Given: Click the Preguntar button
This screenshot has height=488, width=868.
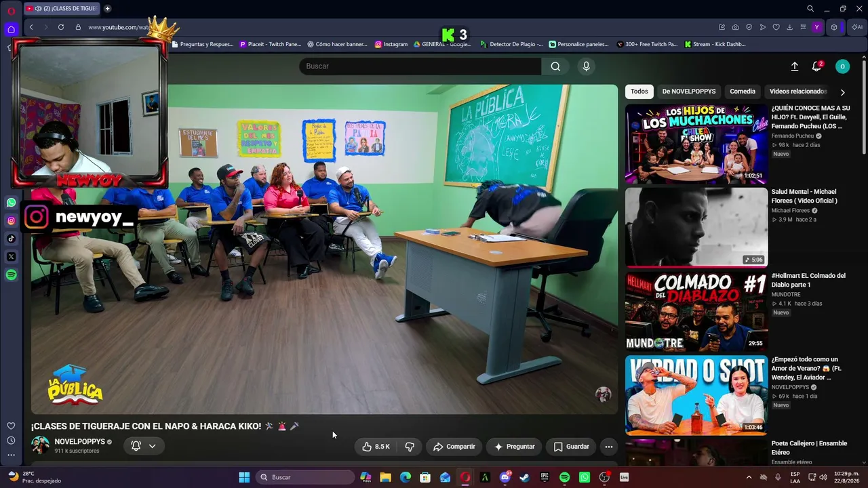Looking at the screenshot, I should coord(515,447).
